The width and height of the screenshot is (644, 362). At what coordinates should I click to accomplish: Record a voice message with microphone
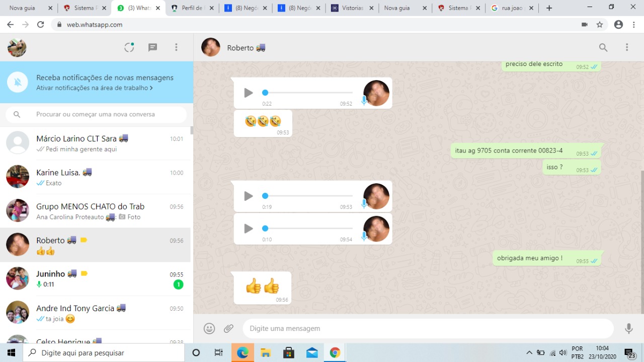pos(628,328)
